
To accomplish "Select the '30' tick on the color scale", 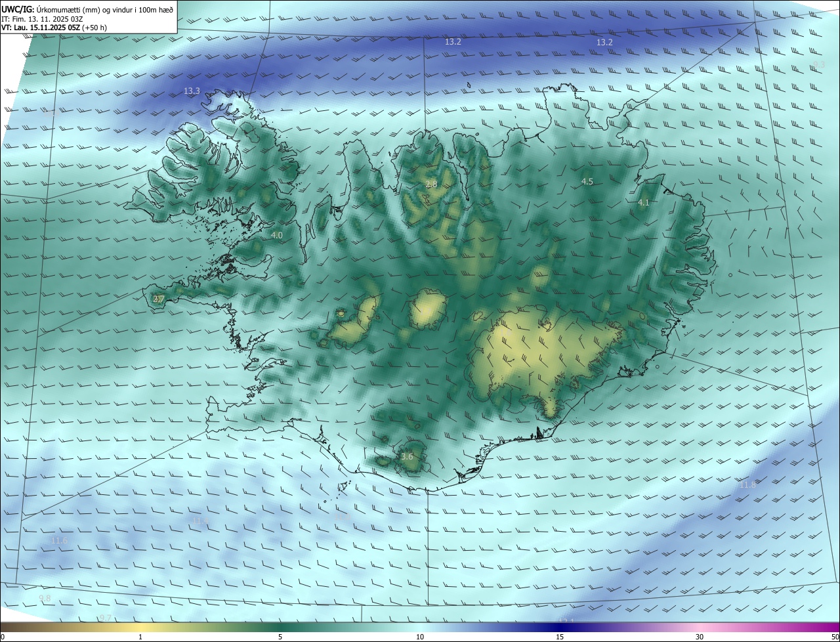I will coord(700,637).
